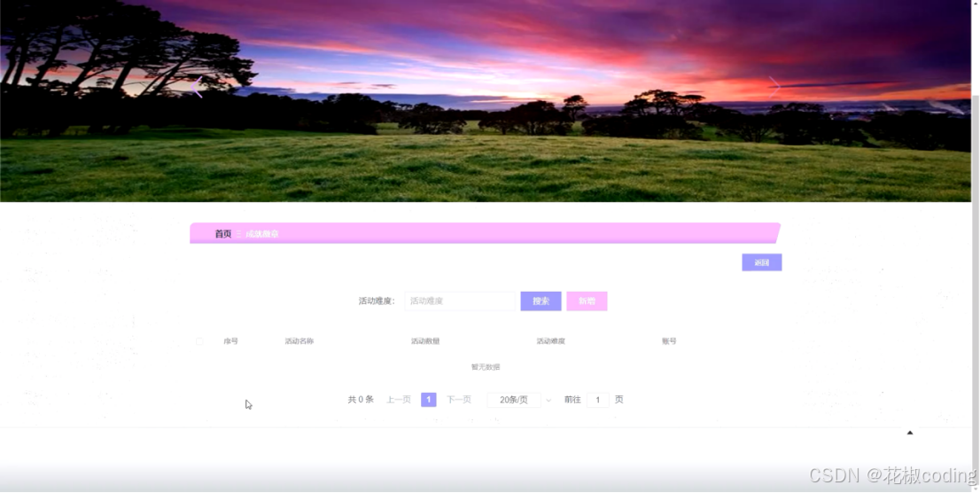Click the 搜索 button
The width and height of the screenshot is (980, 493).
pos(541,301)
